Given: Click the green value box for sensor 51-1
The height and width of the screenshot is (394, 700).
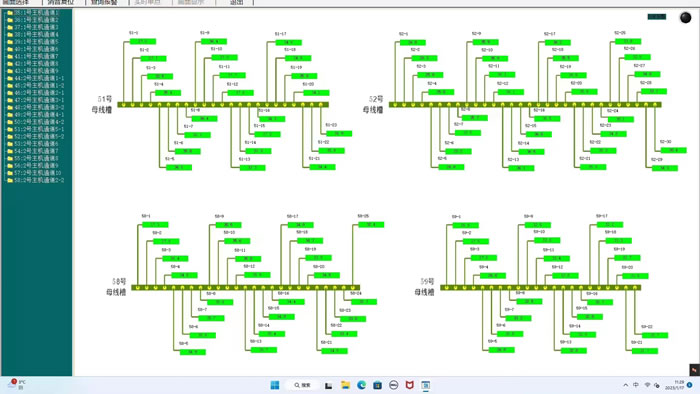Looking at the screenshot, I should click(x=143, y=41).
